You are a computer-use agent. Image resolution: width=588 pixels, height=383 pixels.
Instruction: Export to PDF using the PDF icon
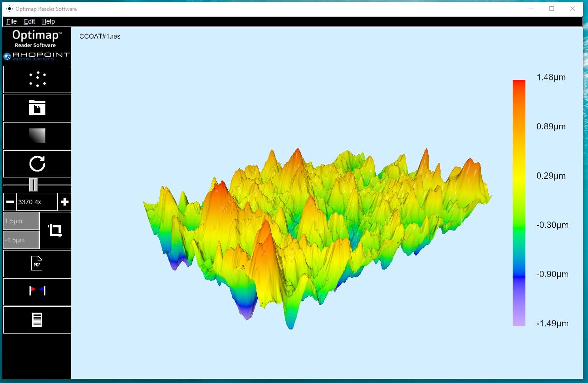(x=37, y=264)
